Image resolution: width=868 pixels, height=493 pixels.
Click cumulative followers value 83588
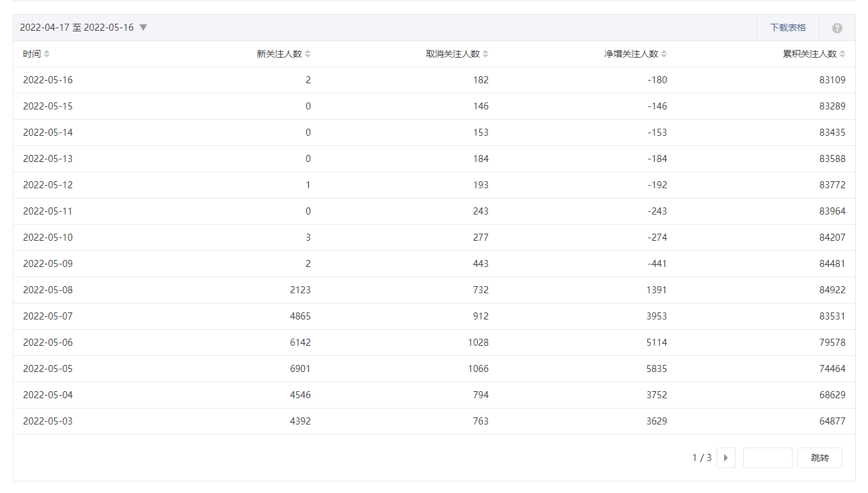[x=832, y=159]
